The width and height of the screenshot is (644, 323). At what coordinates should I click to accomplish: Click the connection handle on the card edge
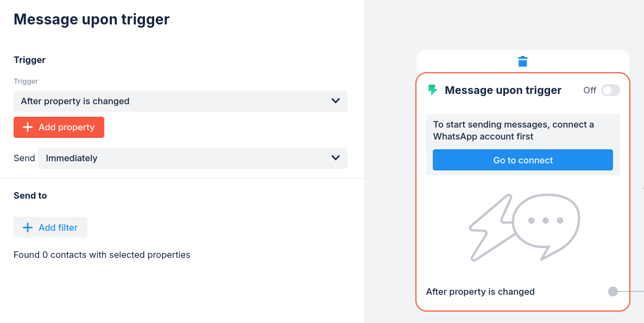613,292
